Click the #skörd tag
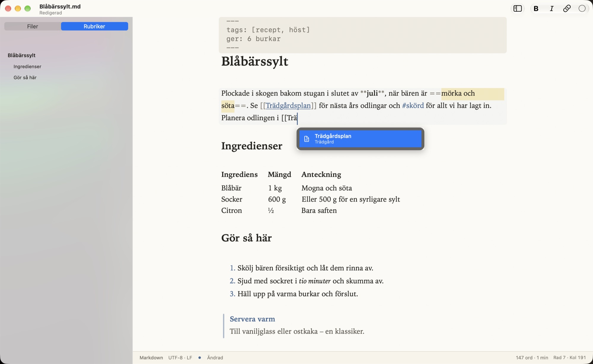Viewport: 593px width, 364px height. (x=413, y=106)
